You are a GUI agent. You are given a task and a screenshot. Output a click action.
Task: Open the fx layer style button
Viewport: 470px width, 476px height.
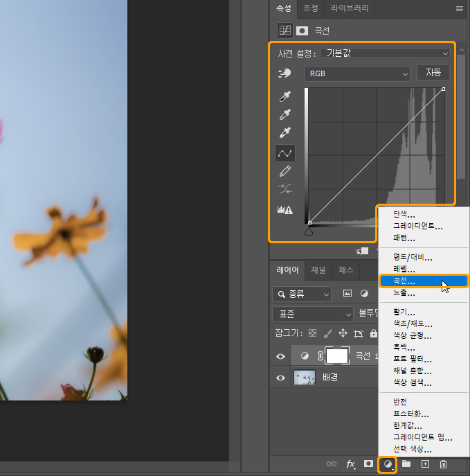coord(350,464)
